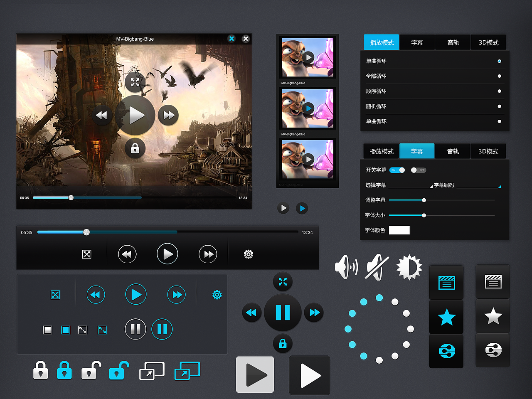Click the white open padlock icon
532x399 pixels.
click(91, 370)
